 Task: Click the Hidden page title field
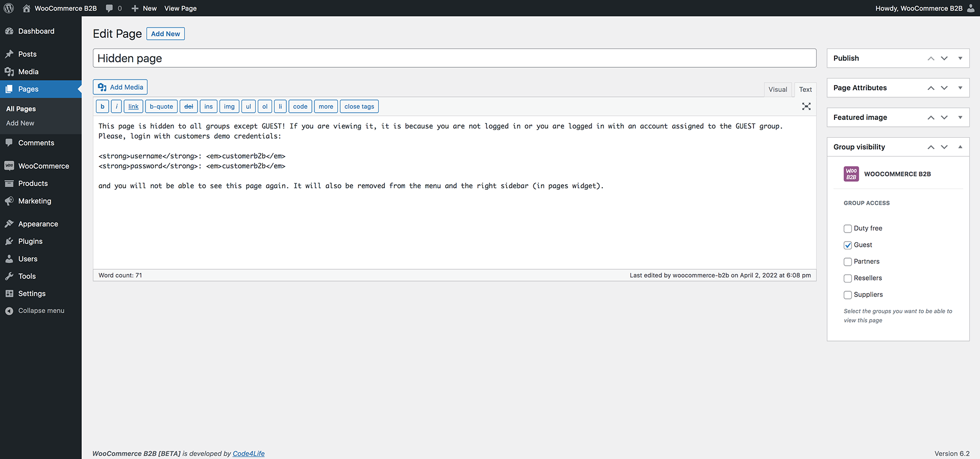pos(454,58)
